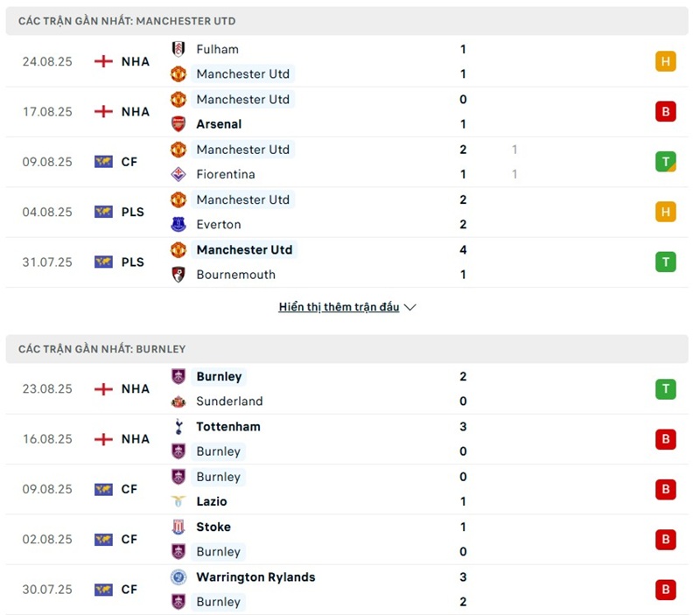
Task: Click the Sunderland club crest icon
Action: (178, 402)
